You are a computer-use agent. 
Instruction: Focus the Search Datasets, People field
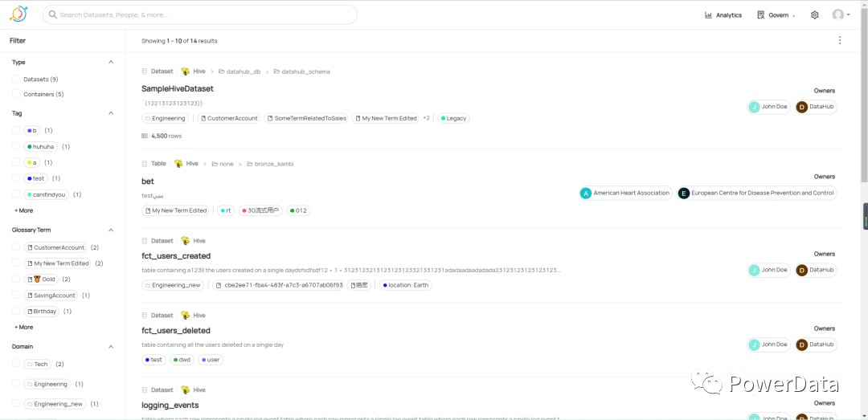click(200, 15)
